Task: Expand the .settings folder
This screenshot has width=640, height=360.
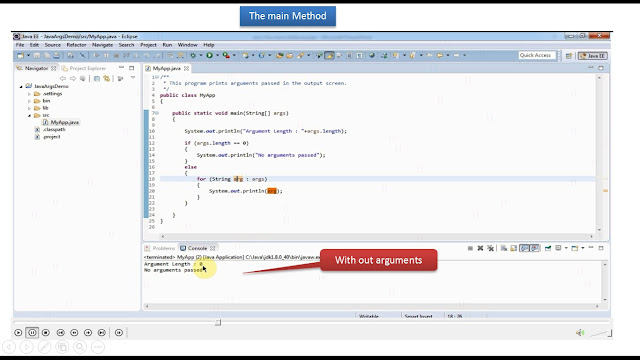Action: [x=29, y=94]
